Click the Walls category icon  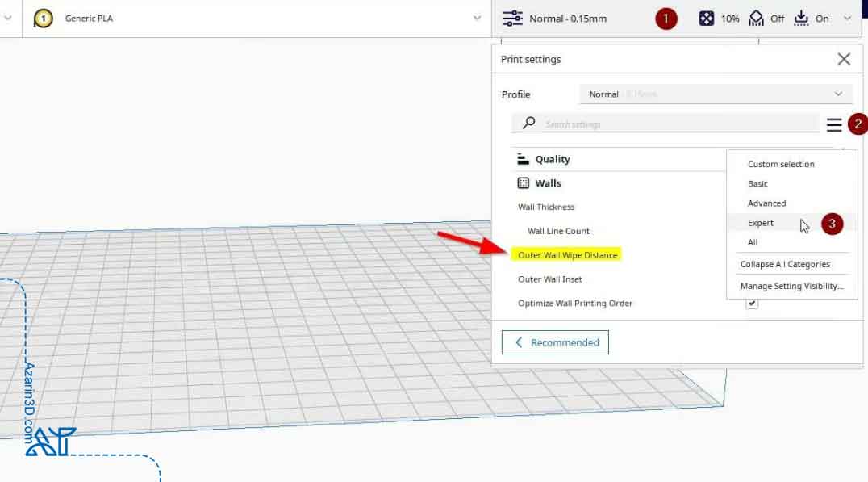click(523, 183)
